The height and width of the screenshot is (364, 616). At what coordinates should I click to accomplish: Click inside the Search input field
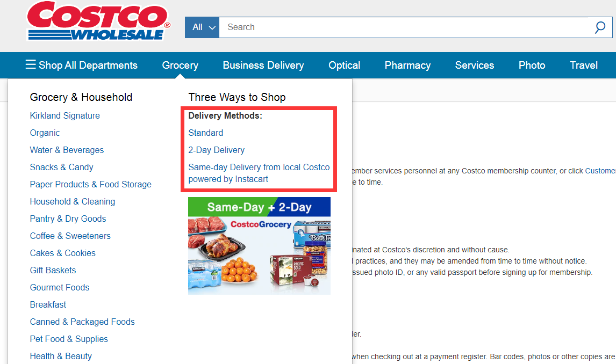(x=406, y=27)
